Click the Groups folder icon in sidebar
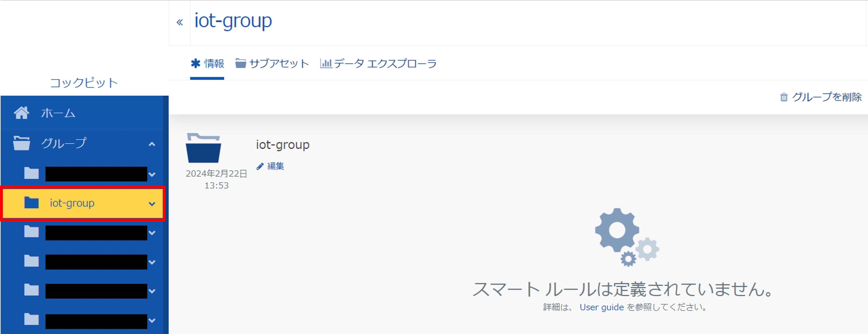This screenshot has width=868, height=334. (22, 143)
